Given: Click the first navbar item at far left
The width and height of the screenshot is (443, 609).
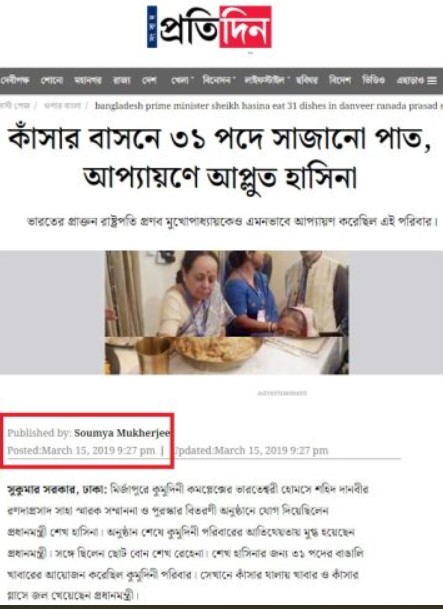Looking at the screenshot, I should tap(15, 80).
